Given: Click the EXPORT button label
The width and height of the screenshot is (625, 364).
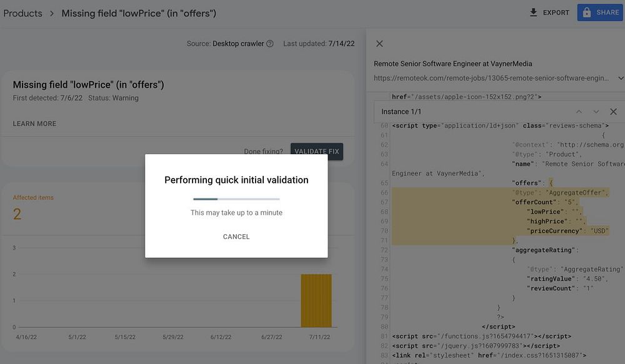Looking at the screenshot, I should [556, 12].
